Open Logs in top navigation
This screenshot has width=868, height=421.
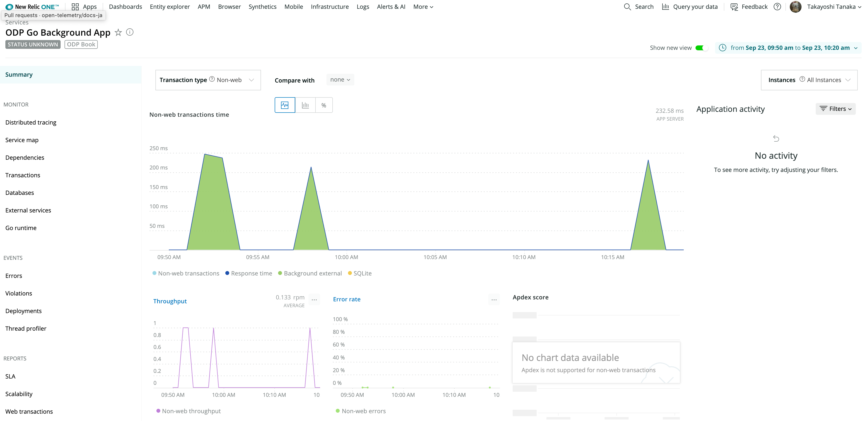point(363,7)
